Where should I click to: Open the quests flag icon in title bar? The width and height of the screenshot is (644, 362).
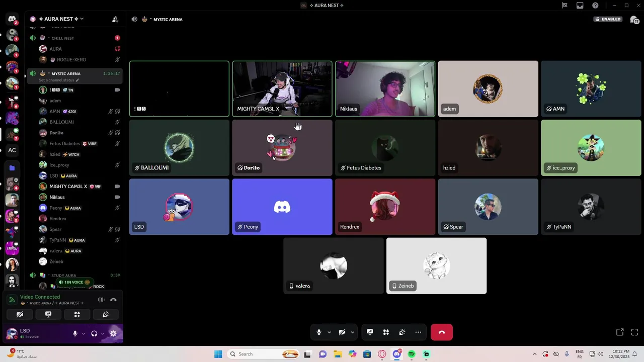565,6
